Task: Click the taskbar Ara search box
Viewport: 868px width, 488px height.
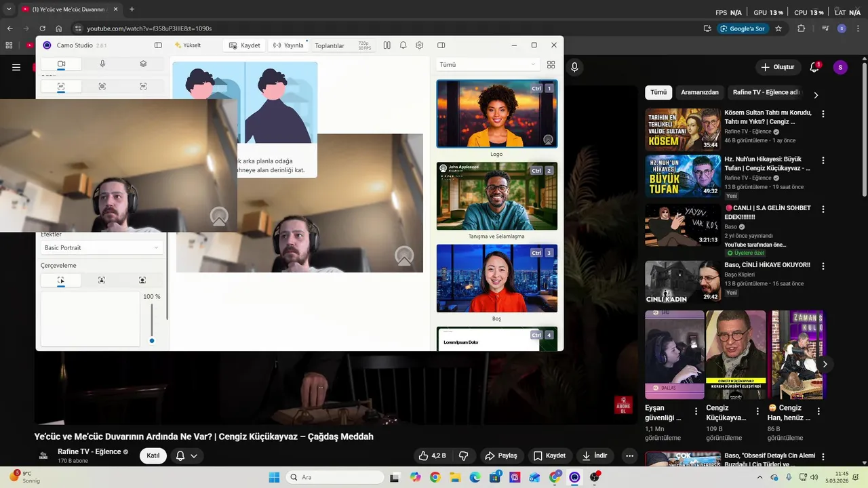Action: click(335, 477)
